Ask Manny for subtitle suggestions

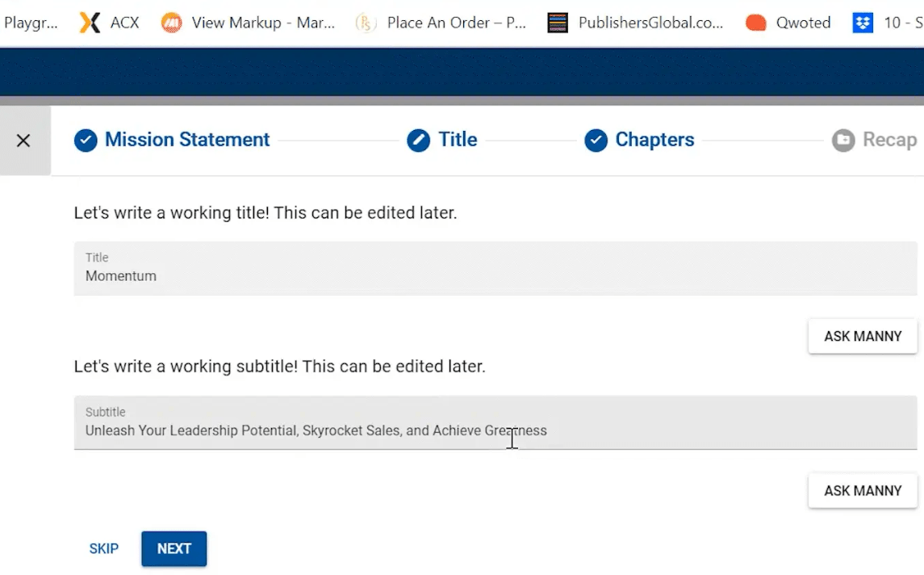(x=863, y=491)
